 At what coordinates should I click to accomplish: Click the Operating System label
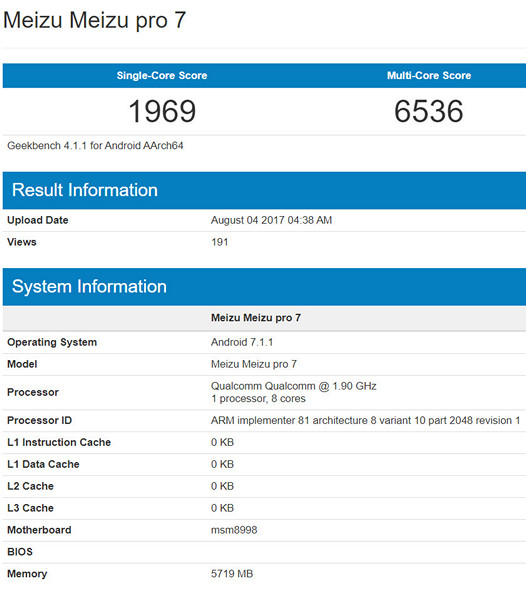pyautogui.click(x=52, y=342)
